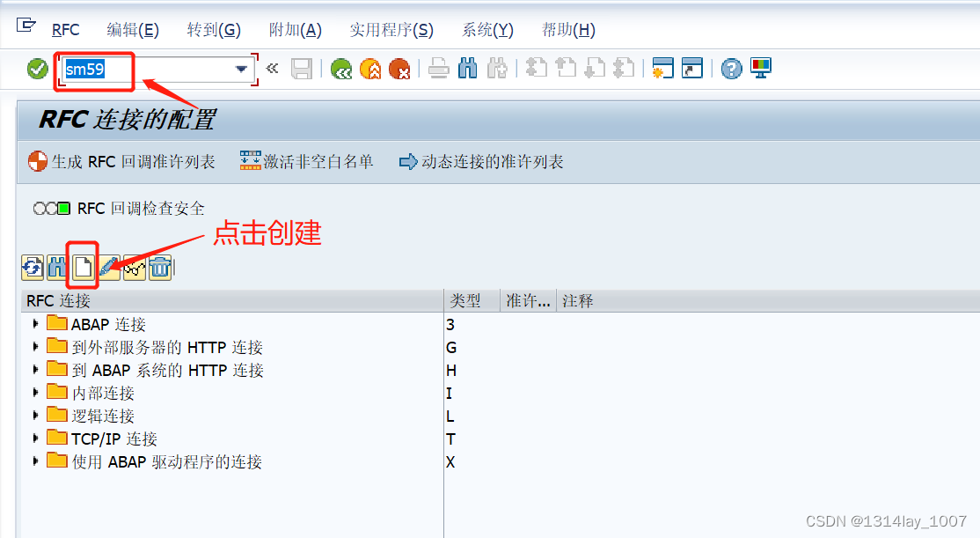This screenshot has height=538, width=980.
Task: Click the green Back icon
Action: (341, 69)
